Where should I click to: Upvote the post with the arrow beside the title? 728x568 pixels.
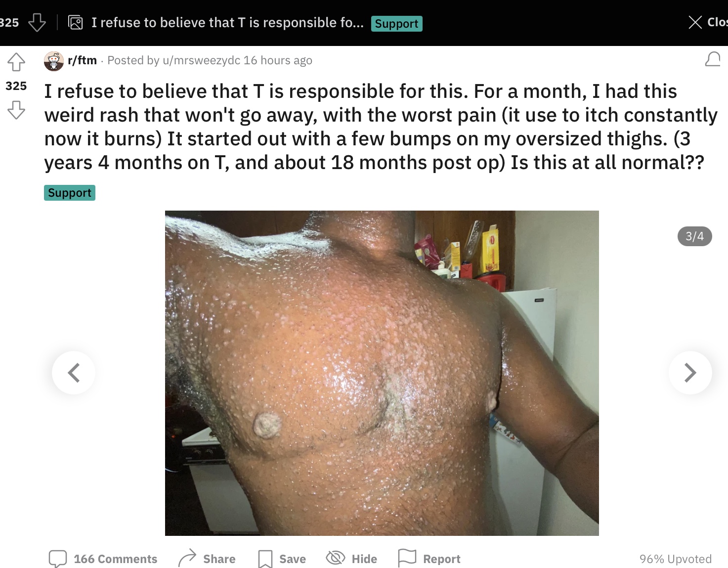point(16,62)
